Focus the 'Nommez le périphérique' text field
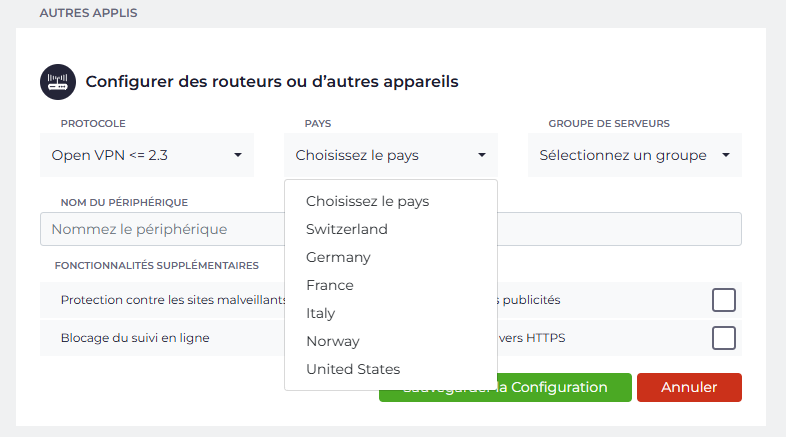The height and width of the screenshot is (437, 786). [160, 229]
